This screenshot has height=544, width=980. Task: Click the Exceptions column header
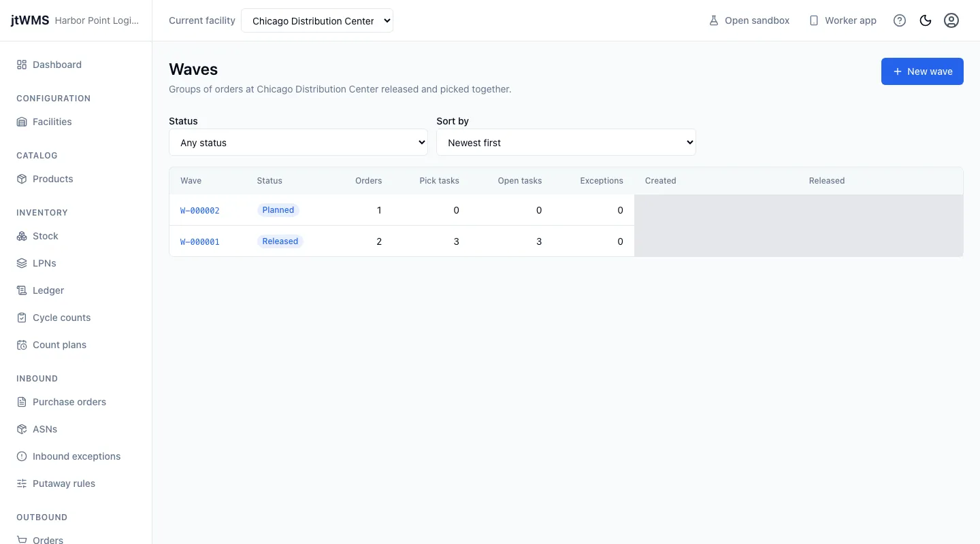click(602, 181)
